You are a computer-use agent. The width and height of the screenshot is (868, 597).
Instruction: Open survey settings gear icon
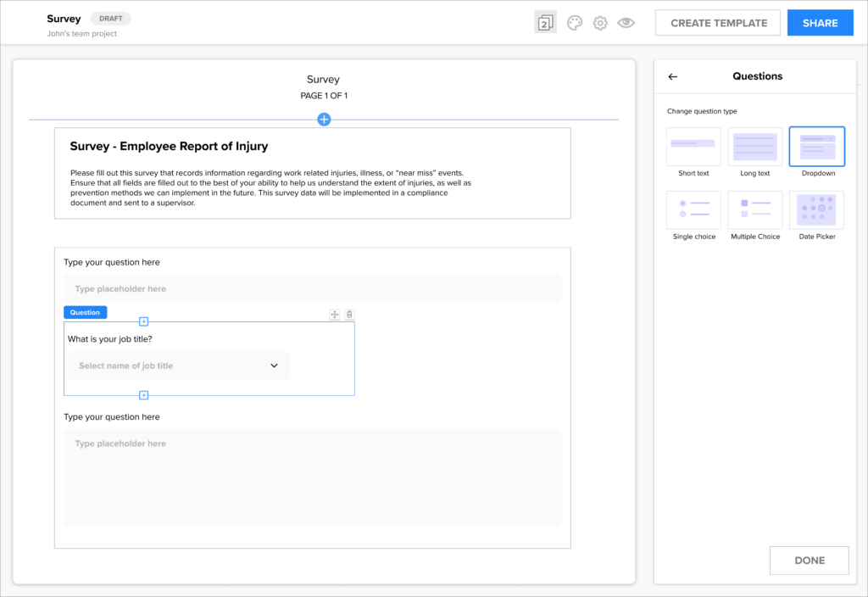(x=600, y=23)
